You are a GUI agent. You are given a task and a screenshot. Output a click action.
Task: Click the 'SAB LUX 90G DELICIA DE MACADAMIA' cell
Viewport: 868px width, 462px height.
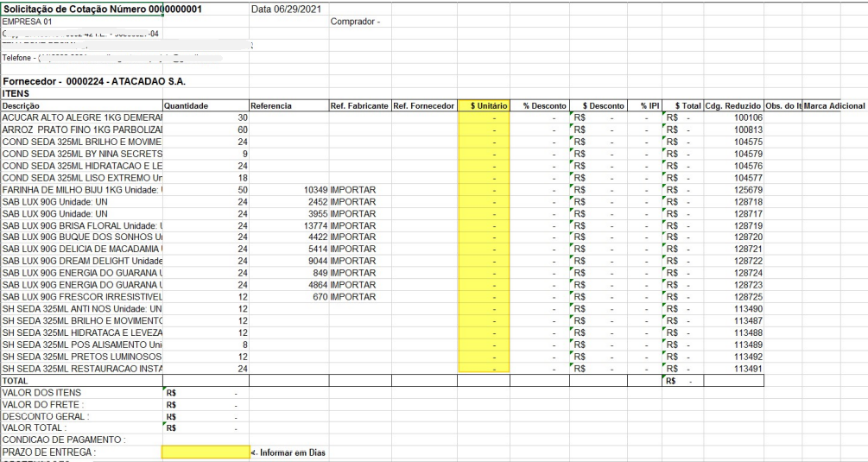click(82, 249)
